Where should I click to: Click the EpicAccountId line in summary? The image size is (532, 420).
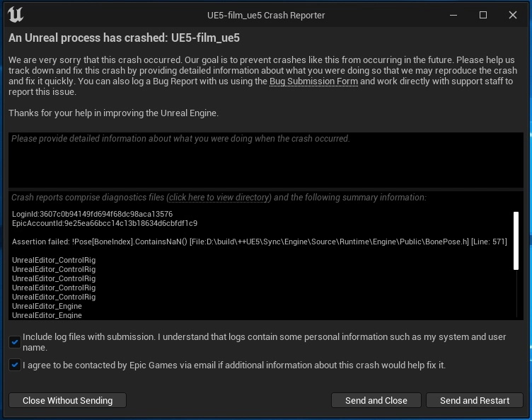104,223
